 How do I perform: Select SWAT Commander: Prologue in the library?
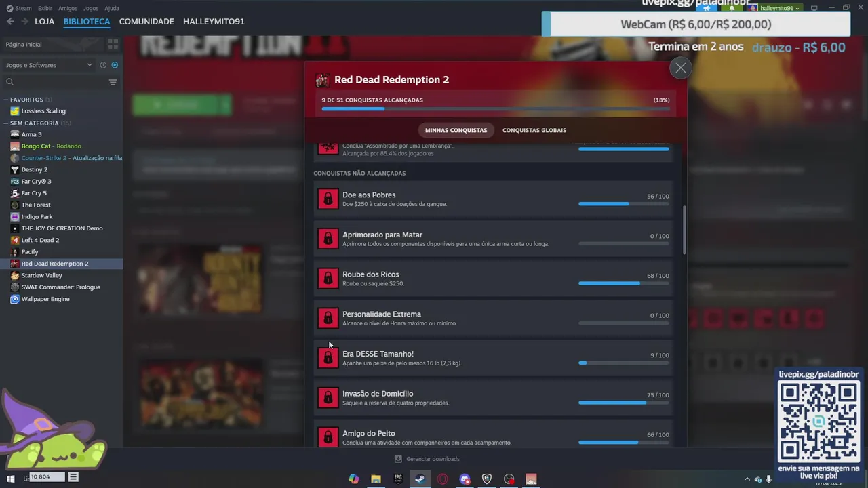[60, 287]
